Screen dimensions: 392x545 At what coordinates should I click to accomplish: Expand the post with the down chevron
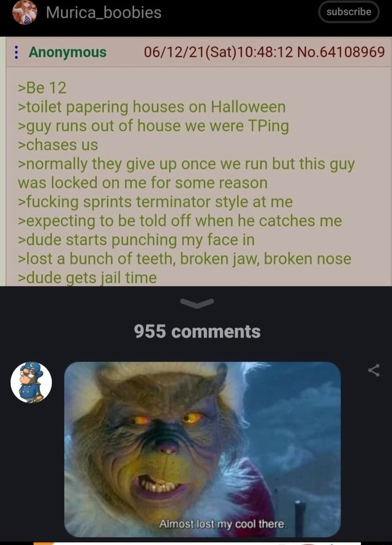coord(197,304)
